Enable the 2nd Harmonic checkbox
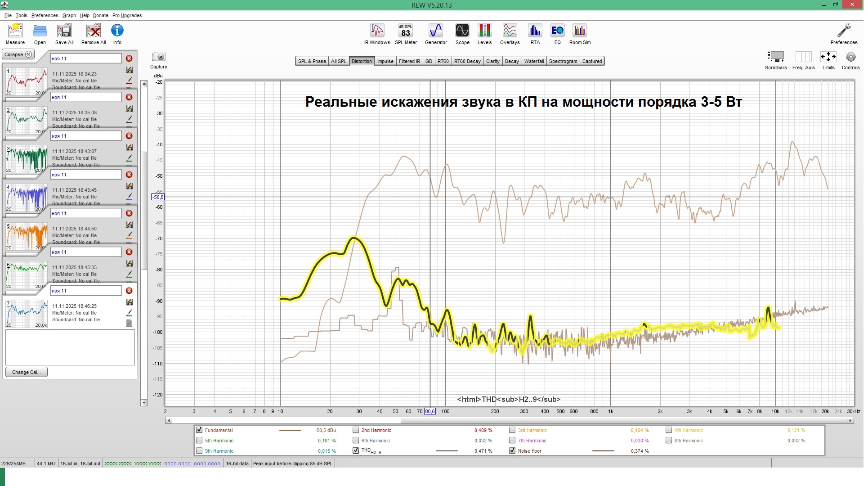This screenshot has height=486, width=868. [x=356, y=430]
